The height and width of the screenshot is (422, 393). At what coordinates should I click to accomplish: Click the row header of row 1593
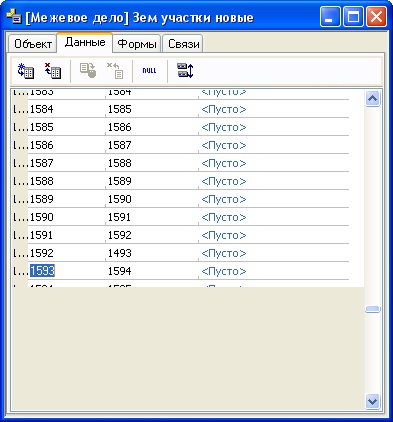pyautogui.click(x=20, y=271)
